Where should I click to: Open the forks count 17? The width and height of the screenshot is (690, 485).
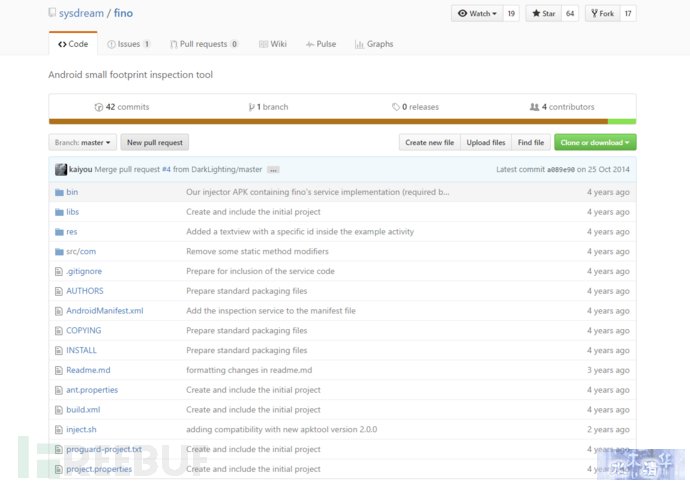(x=628, y=14)
